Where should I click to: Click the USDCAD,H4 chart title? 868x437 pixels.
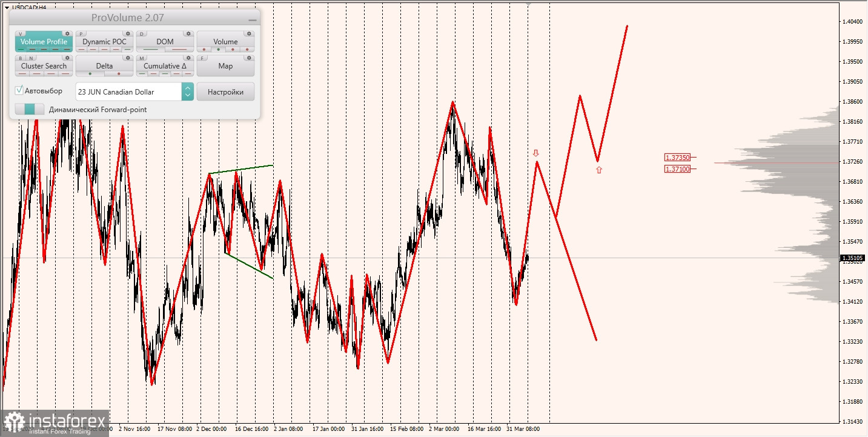(x=29, y=7)
